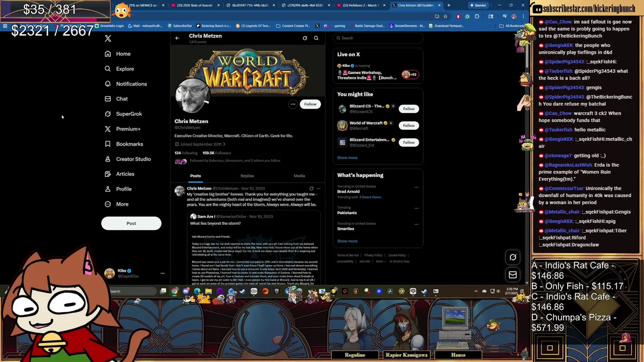Open Pakistanis trending topic
This screenshot has height=362, width=644.
pos(347,213)
